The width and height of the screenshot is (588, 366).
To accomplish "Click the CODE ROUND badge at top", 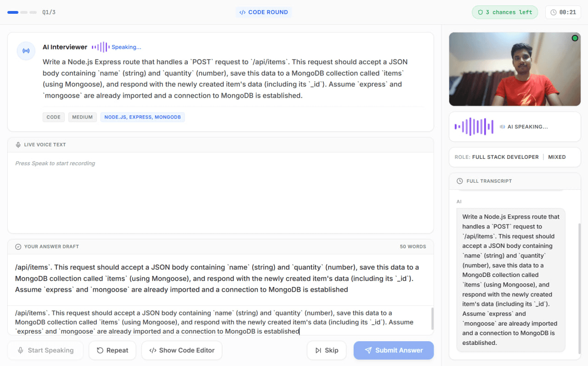I will 264,12.
